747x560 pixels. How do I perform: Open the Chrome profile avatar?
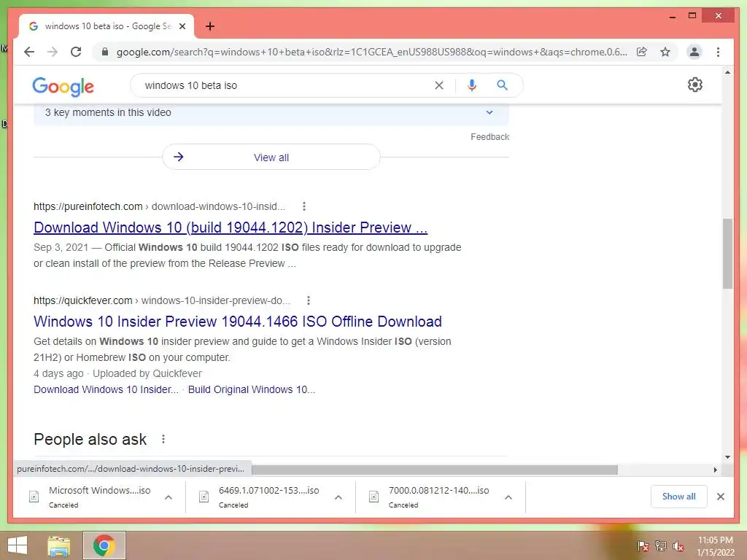694,52
